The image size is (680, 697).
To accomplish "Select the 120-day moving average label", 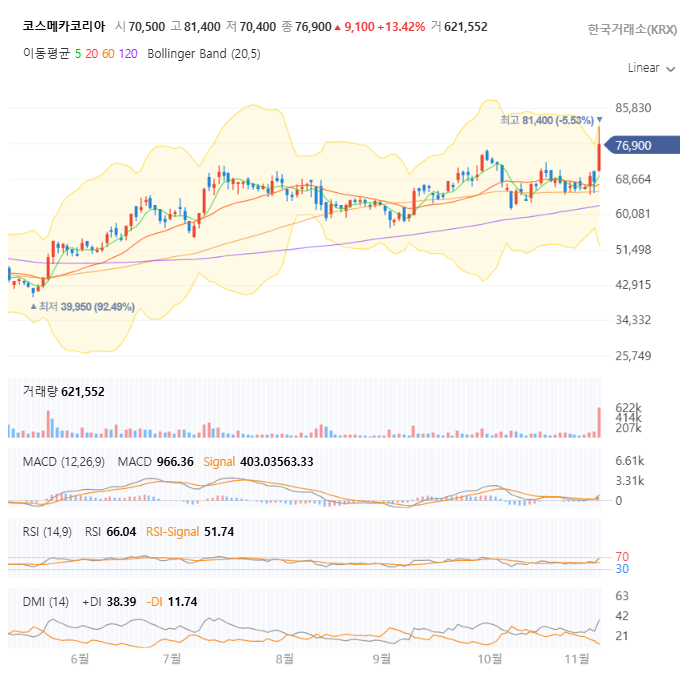I will click(x=128, y=54).
